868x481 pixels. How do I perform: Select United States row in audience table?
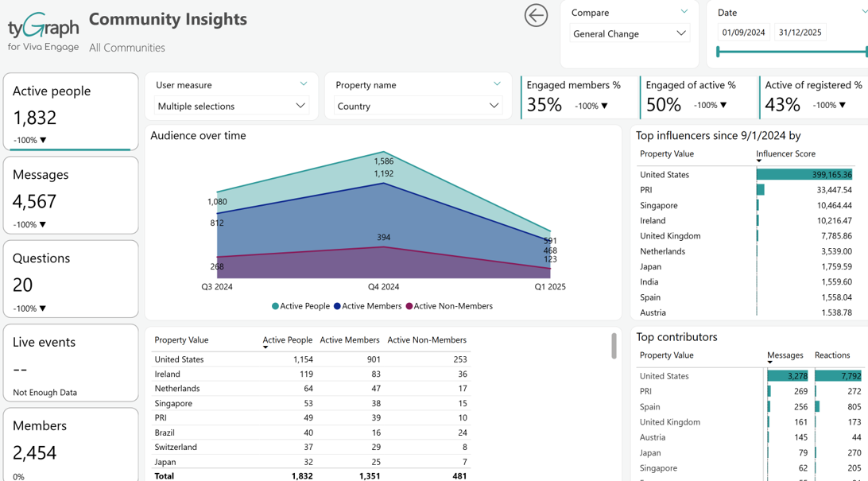tap(311, 359)
